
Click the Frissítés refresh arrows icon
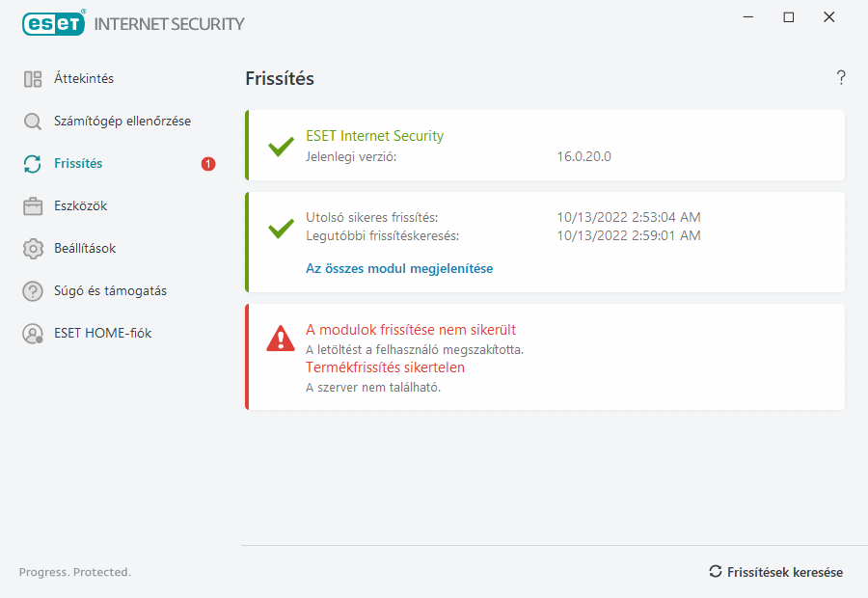point(33,164)
